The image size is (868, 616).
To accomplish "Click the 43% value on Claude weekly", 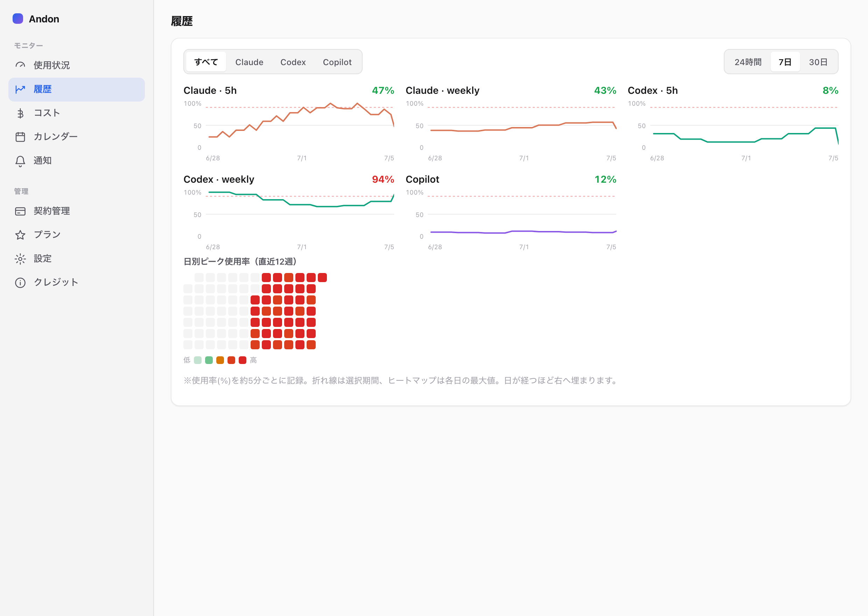I will 605,90.
